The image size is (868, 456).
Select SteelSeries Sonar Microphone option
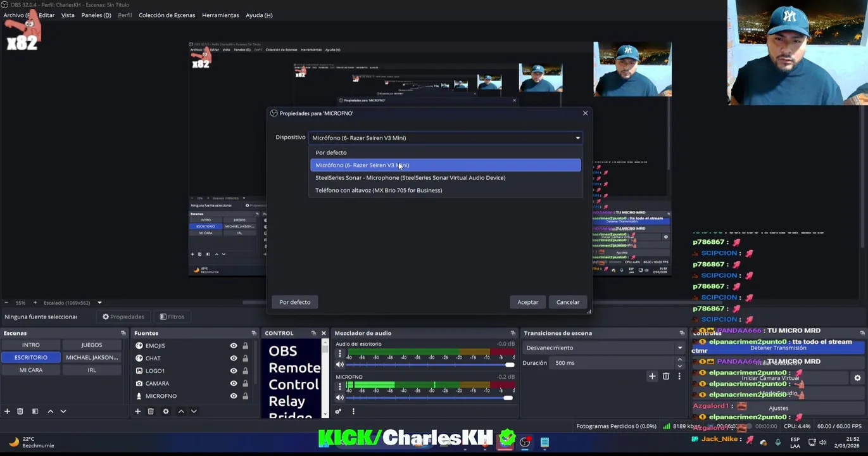pos(445,178)
